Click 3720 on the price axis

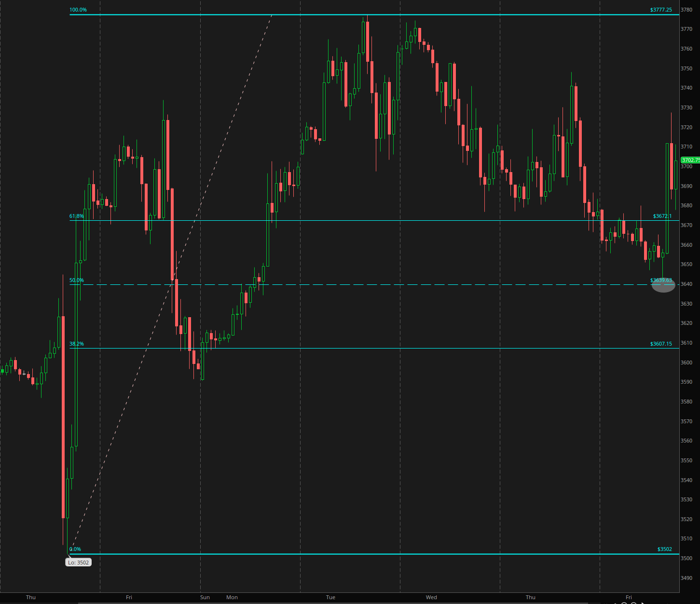(x=686, y=127)
